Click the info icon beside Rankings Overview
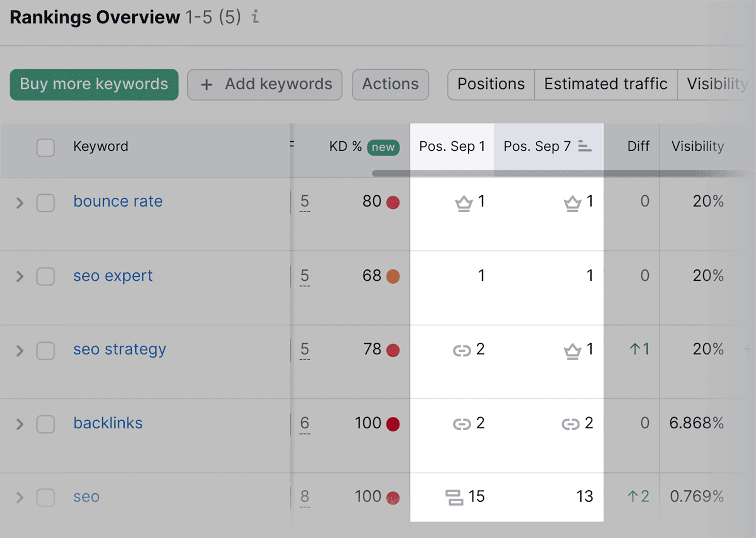 [255, 17]
